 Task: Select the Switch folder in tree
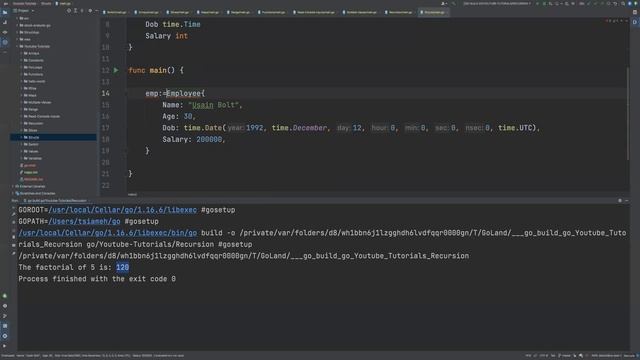click(33, 144)
